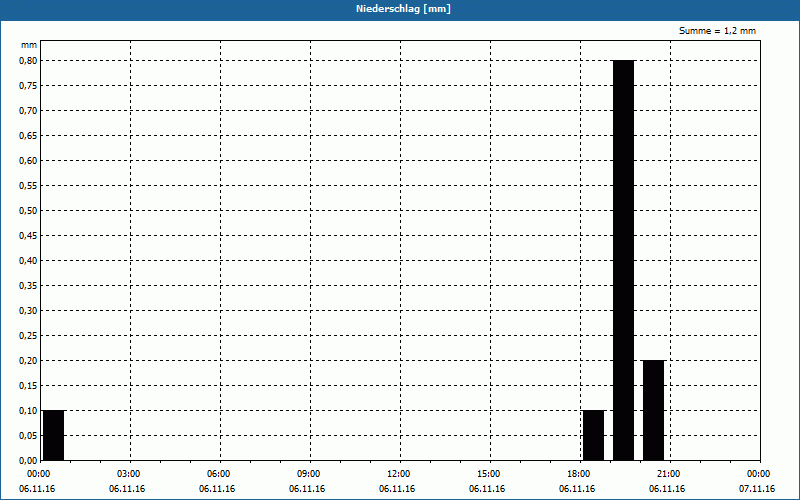Click the 0,55 y-axis value
800x500 pixels.
[28, 186]
